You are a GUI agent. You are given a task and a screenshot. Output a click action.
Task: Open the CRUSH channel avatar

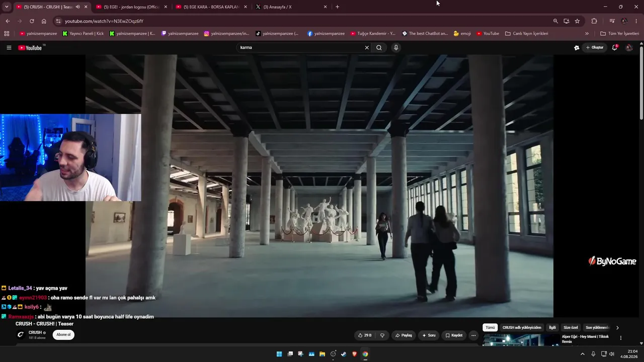pyautogui.click(x=21, y=335)
